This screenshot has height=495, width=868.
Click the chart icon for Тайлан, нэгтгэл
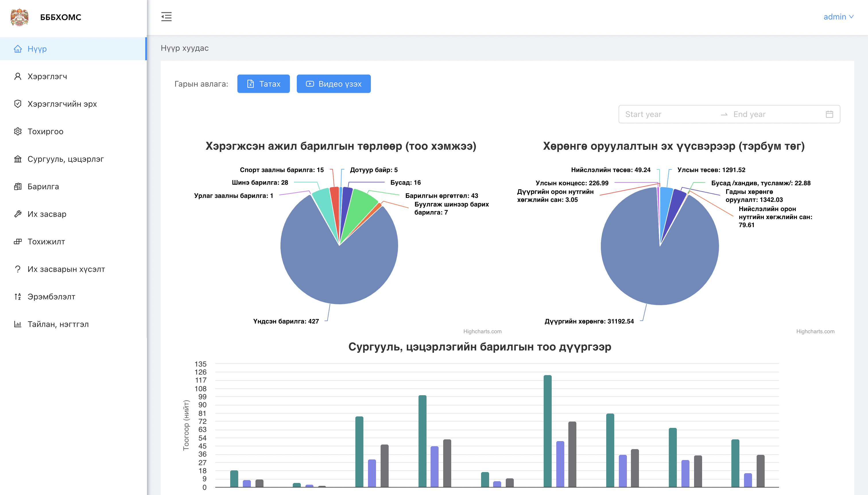click(x=18, y=324)
